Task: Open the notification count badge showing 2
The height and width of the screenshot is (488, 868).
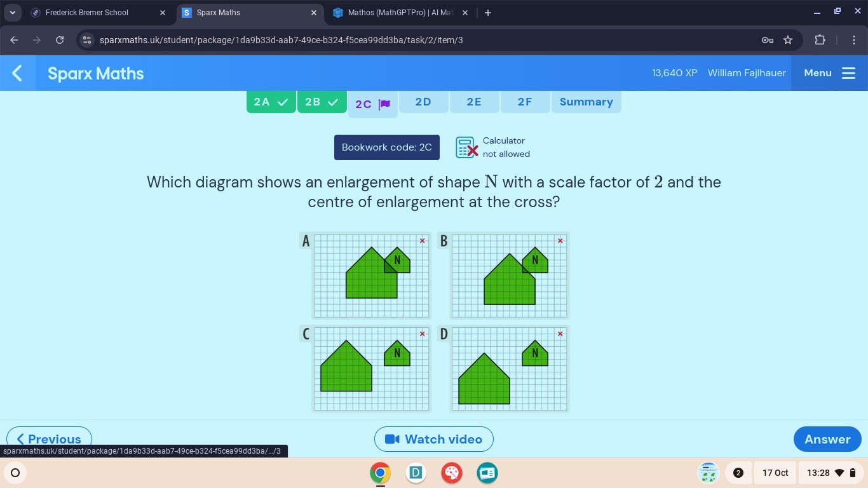Action: click(x=738, y=473)
